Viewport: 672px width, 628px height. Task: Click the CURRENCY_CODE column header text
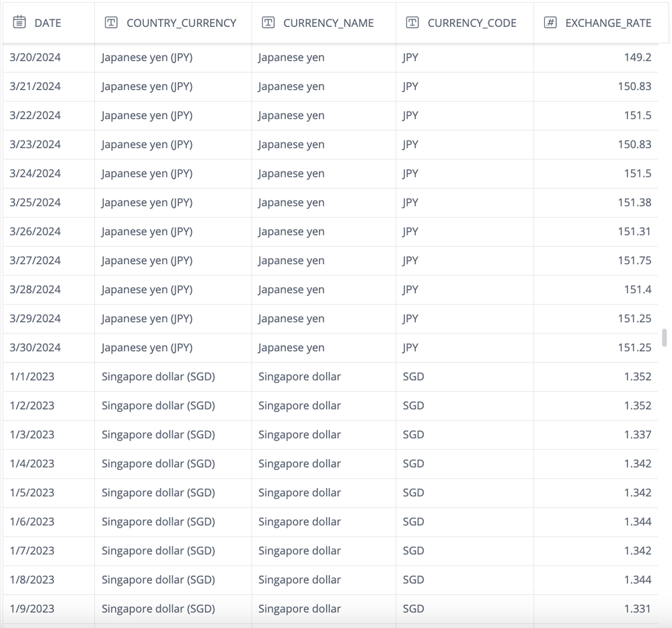pos(472,23)
